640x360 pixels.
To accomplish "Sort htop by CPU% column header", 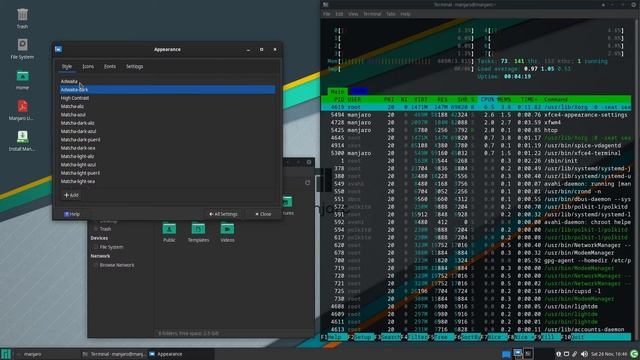I will 487,99.
